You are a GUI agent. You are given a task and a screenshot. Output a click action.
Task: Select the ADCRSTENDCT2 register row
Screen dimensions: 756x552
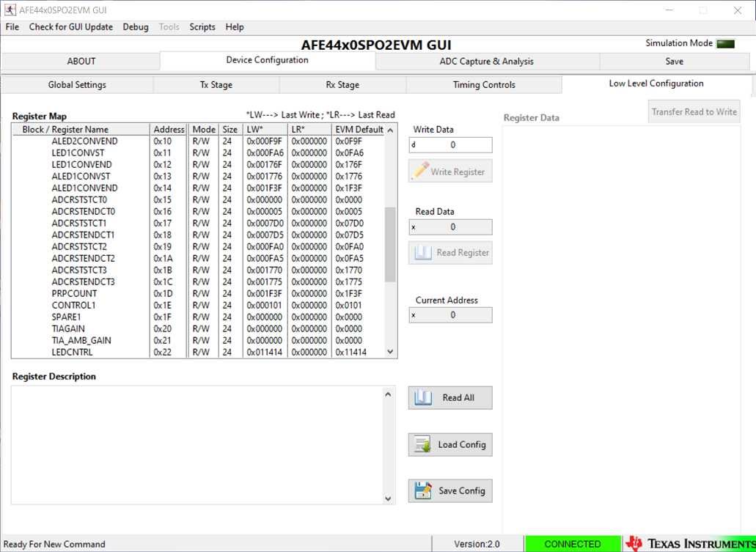tap(198, 258)
